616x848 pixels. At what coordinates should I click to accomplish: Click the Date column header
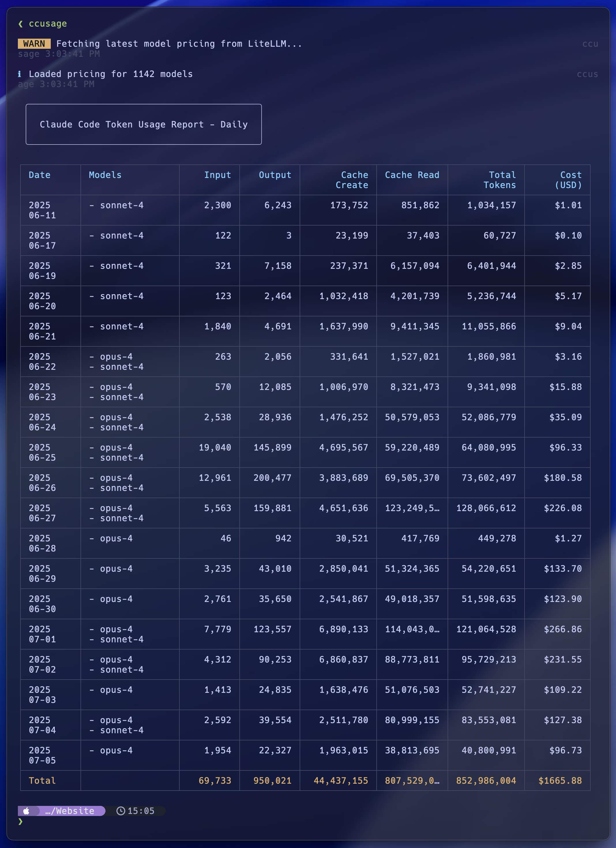(40, 175)
